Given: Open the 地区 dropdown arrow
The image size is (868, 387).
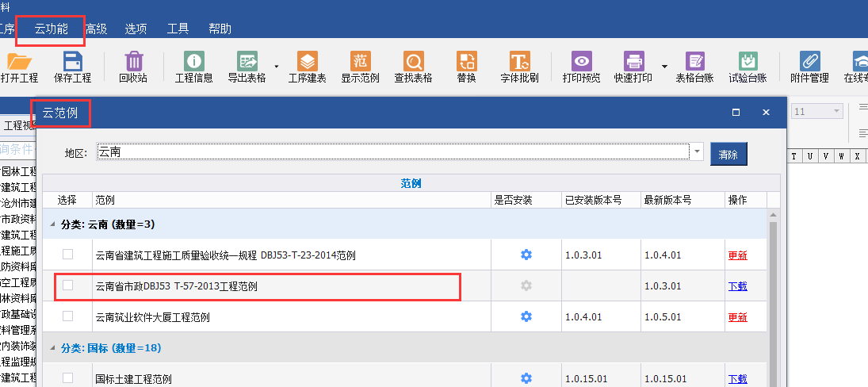Looking at the screenshot, I should pos(697,151).
